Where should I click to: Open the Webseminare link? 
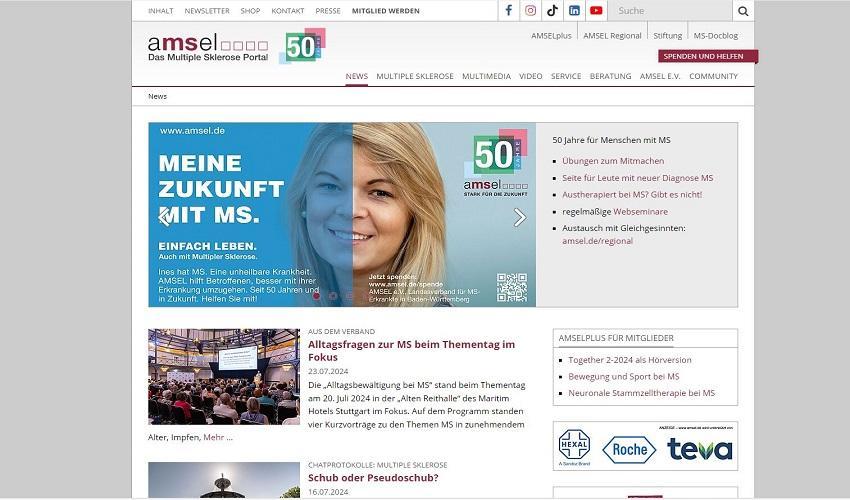[x=640, y=211]
